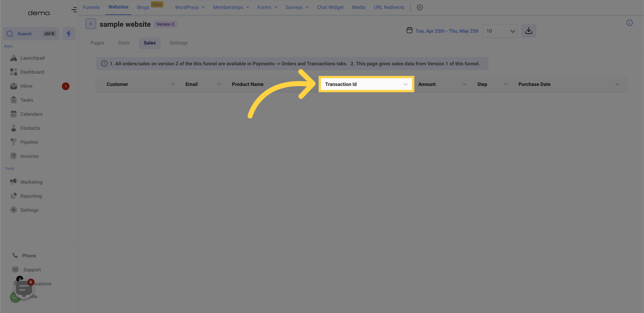
Task: Open the rows-per-page dropdown showing 10
Action: pos(500,31)
